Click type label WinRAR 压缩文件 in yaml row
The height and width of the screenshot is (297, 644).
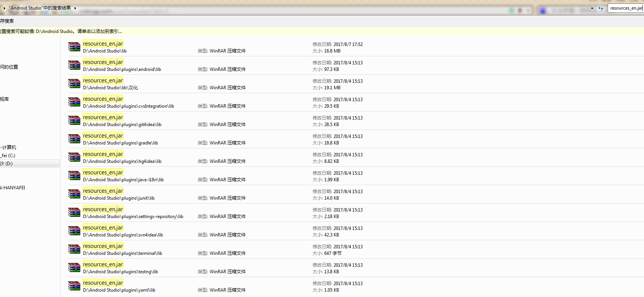[x=228, y=290]
